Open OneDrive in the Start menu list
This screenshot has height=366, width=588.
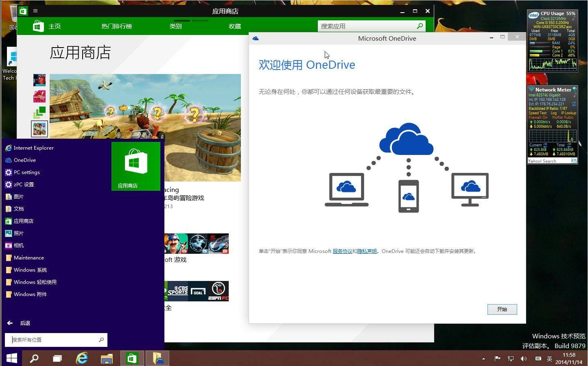[25, 160]
